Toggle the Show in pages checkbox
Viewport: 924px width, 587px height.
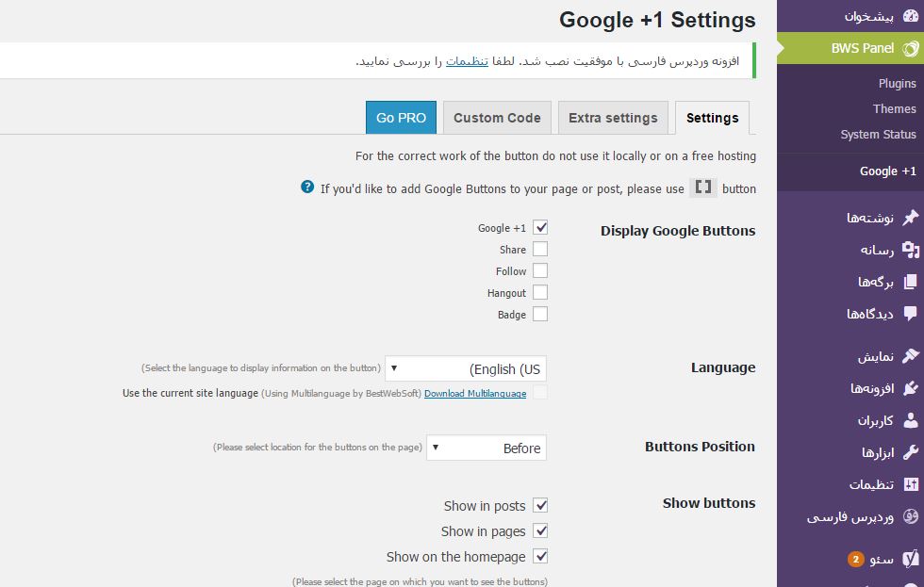pyautogui.click(x=540, y=530)
